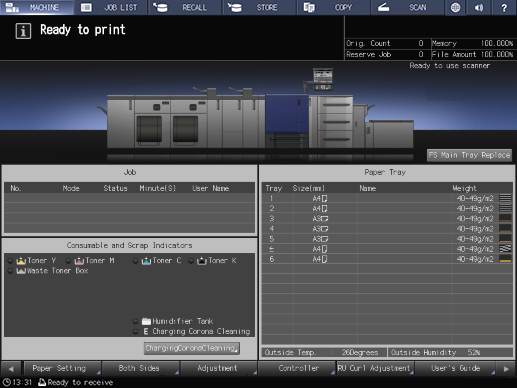Open help with question mark icon

click(x=504, y=7)
